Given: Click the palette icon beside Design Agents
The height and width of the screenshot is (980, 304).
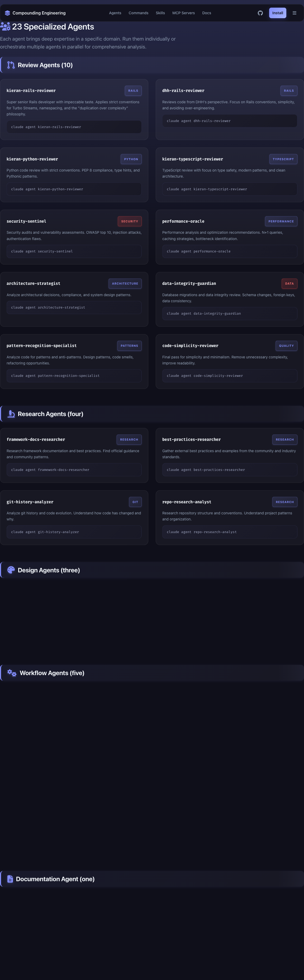Looking at the screenshot, I should [11, 570].
